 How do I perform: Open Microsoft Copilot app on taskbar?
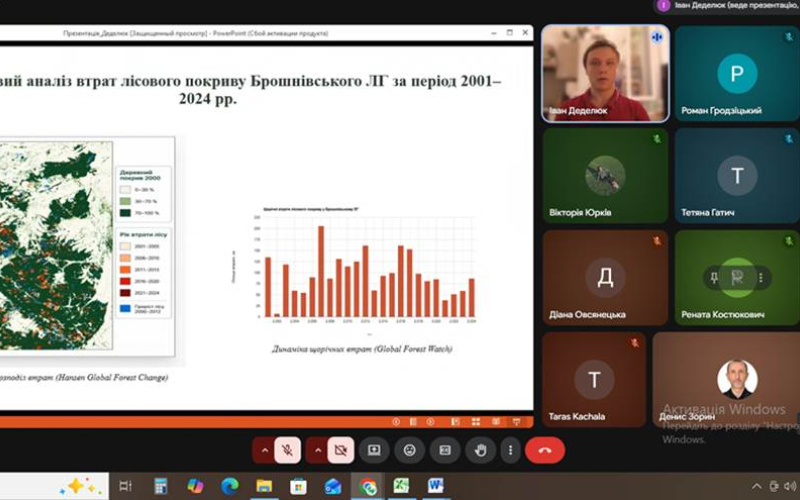(195, 486)
